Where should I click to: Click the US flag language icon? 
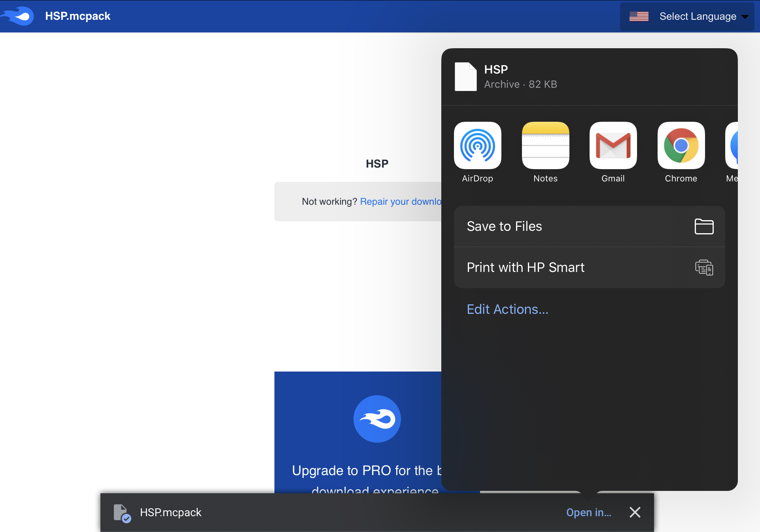tap(639, 16)
